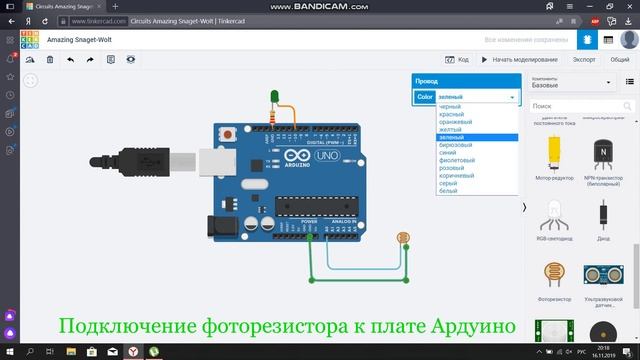Viewport: 640px width, 360px height.
Task: Zoom to fit the circuit view
Action: pos(31,80)
